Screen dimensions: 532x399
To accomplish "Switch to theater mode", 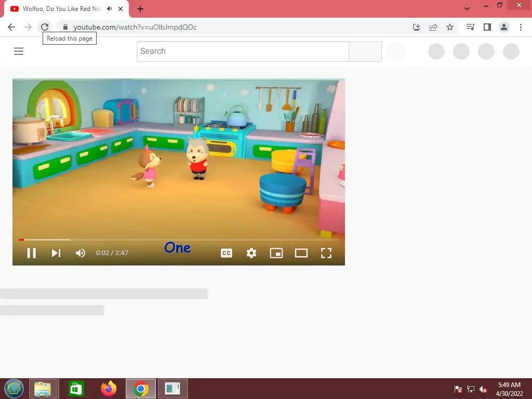I will [301, 253].
